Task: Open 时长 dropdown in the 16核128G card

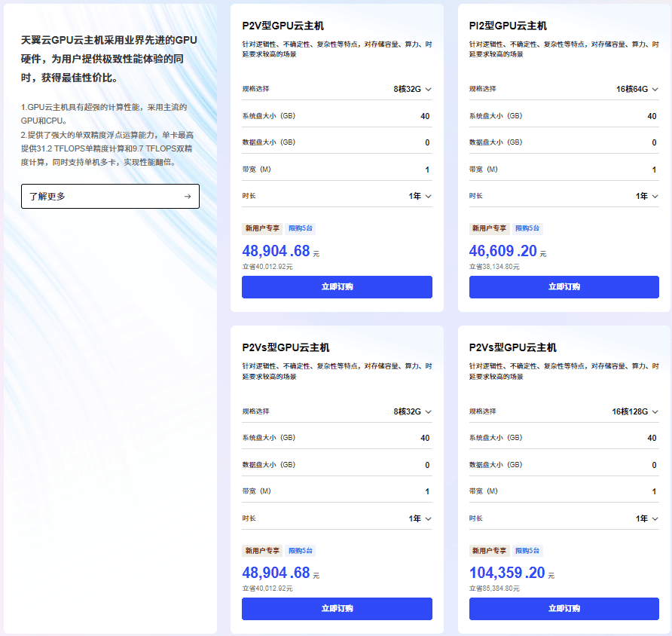Action: [x=646, y=518]
